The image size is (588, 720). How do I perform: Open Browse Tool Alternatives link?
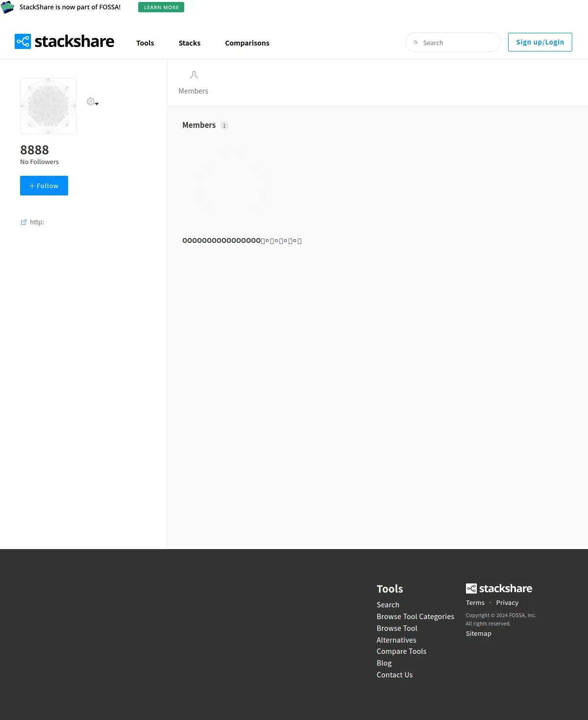tap(397, 634)
